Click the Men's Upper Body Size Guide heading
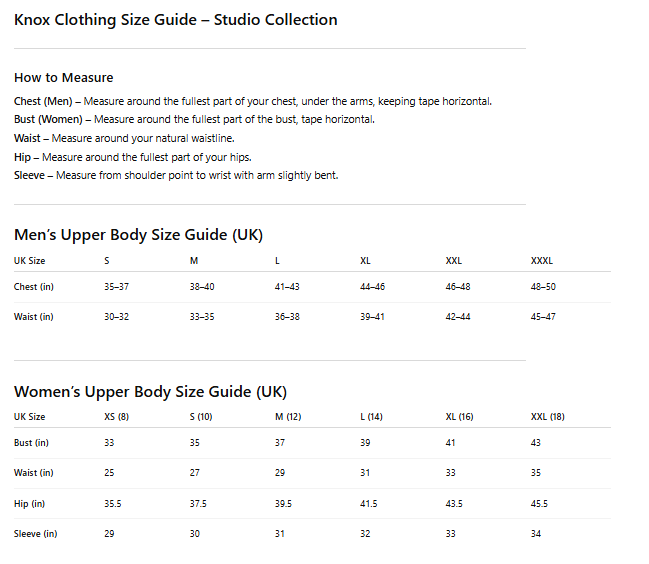This screenshot has width=649, height=564. (138, 235)
